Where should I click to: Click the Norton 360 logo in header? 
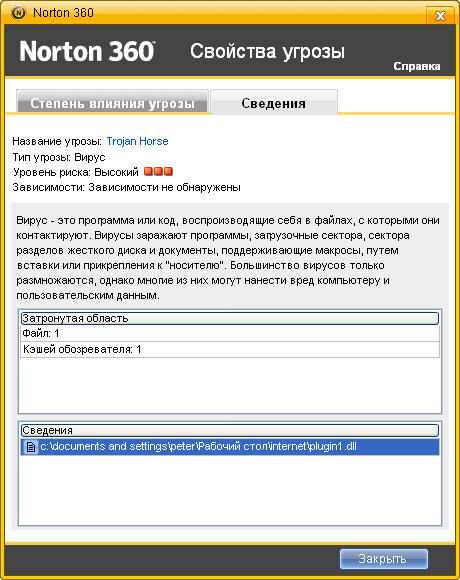pos(87,51)
